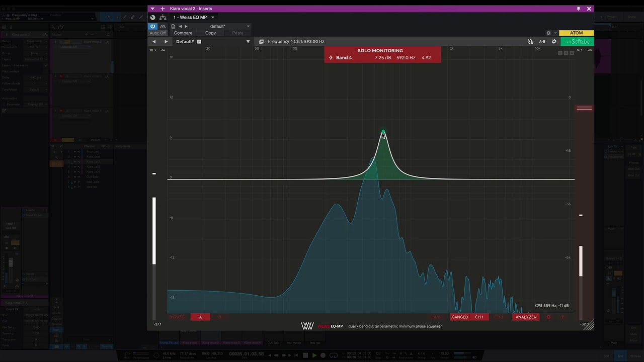Click the Band 4 solo headphone icon
Image resolution: width=644 pixels, height=362 pixels.
tap(331, 58)
